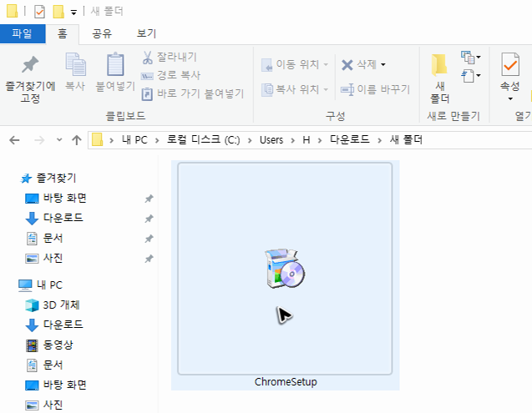
Task: Click 로컬 디스크 (C:) in address bar
Action: point(203,139)
